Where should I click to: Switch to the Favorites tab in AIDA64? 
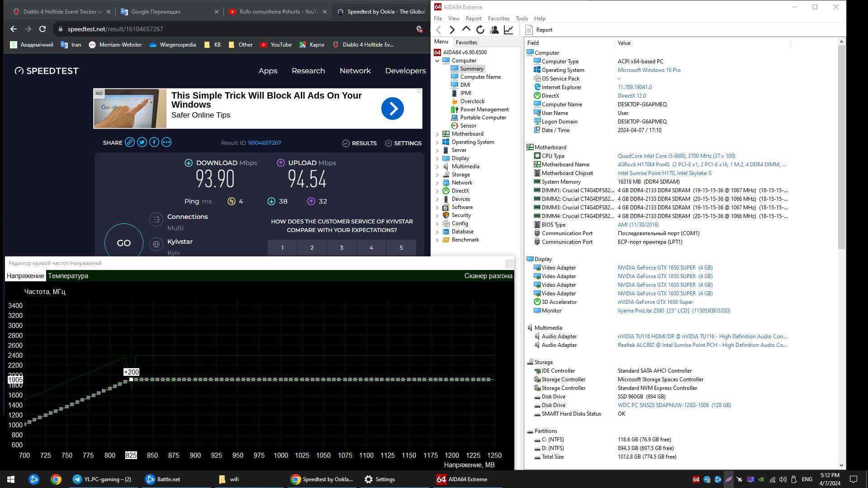tap(466, 42)
